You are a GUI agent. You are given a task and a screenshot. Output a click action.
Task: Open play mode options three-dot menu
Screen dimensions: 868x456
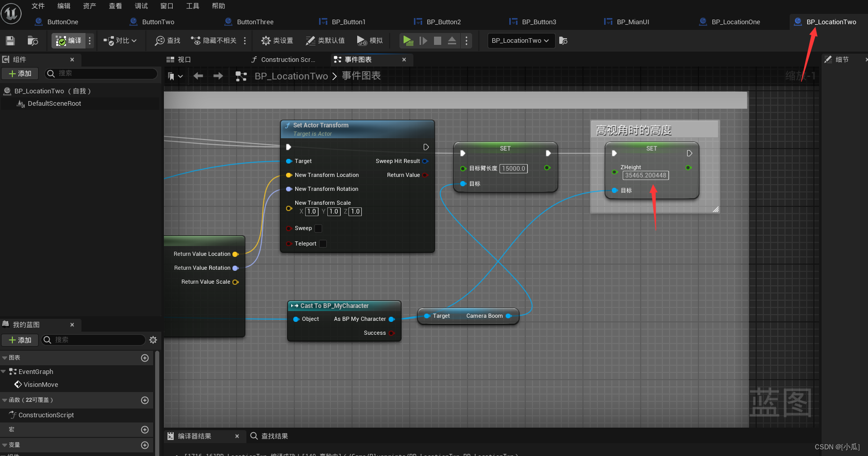click(466, 41)
